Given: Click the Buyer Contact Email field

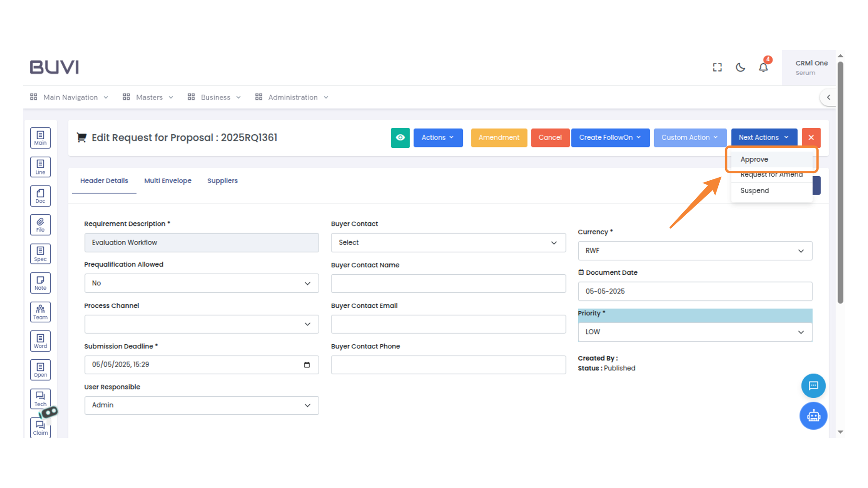Looking at the screenshot, I should pos(448,324).
